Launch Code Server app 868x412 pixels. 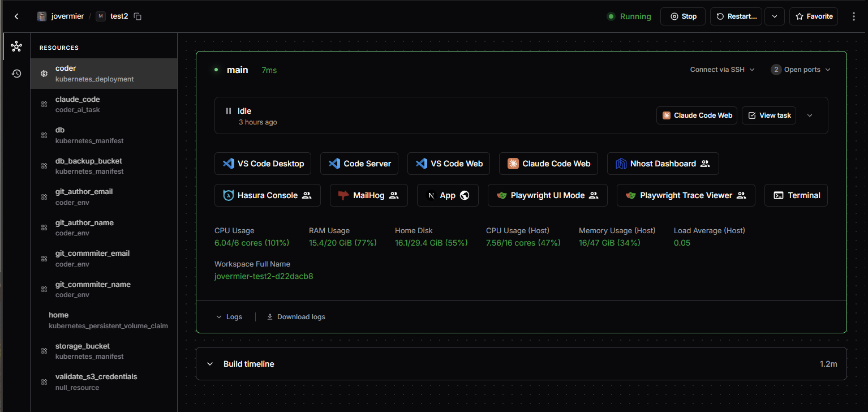point(360,164)
